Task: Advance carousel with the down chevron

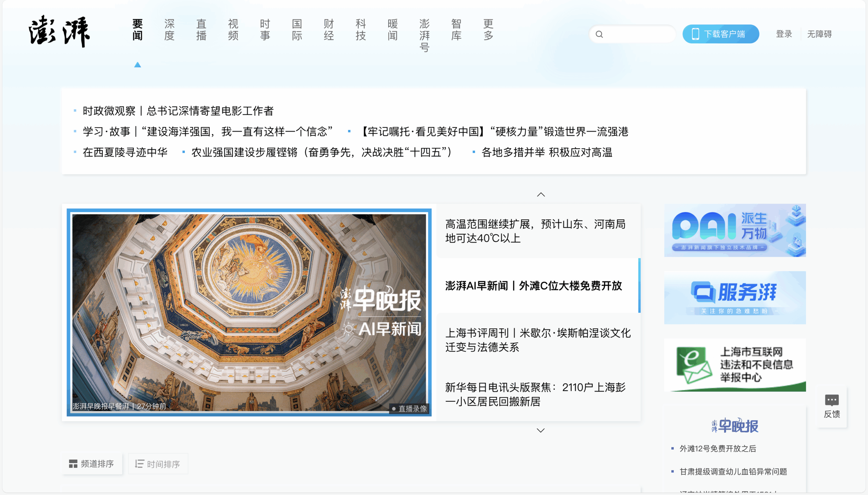Action: (x=540, y=431)
